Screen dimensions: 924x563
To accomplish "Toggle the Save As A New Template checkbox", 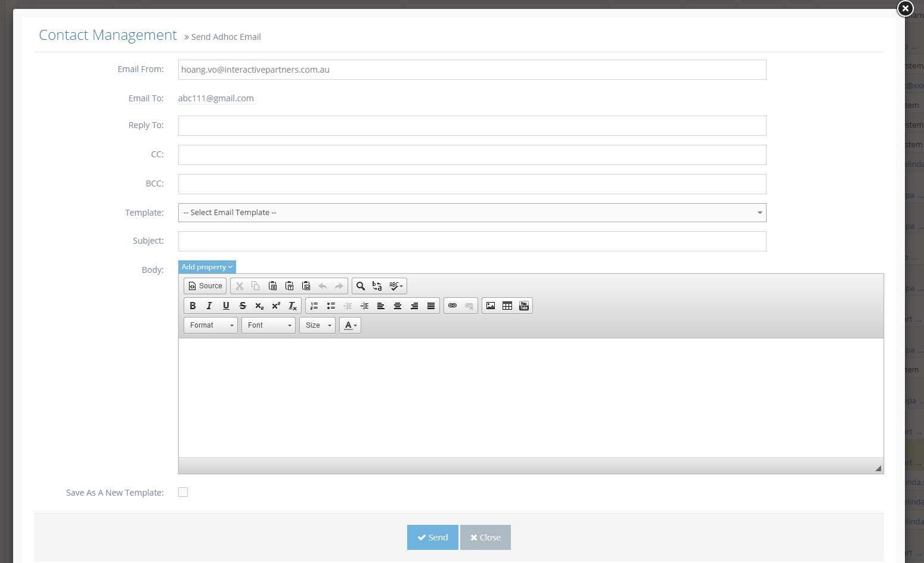I will coord(183,492).
